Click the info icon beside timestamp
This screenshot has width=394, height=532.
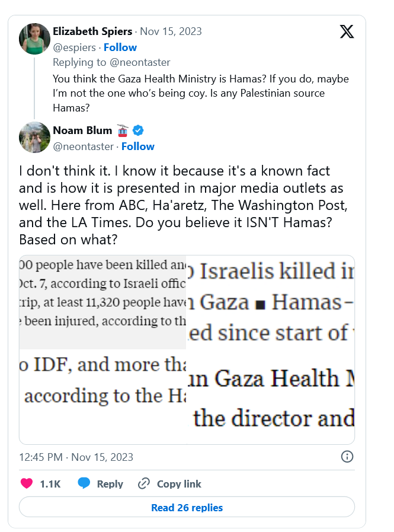tap(347, 457)
